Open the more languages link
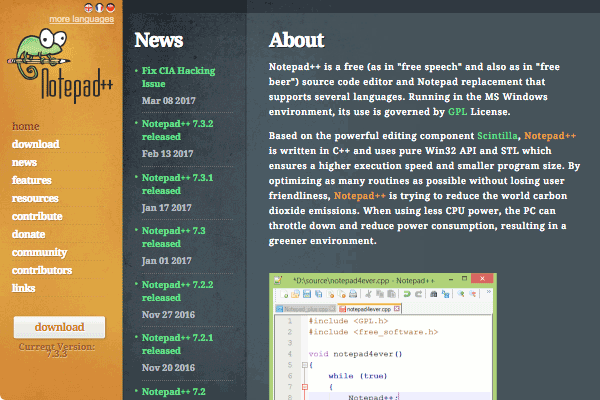The height and width of the screenshot is (400, 600). pos(82,19)
